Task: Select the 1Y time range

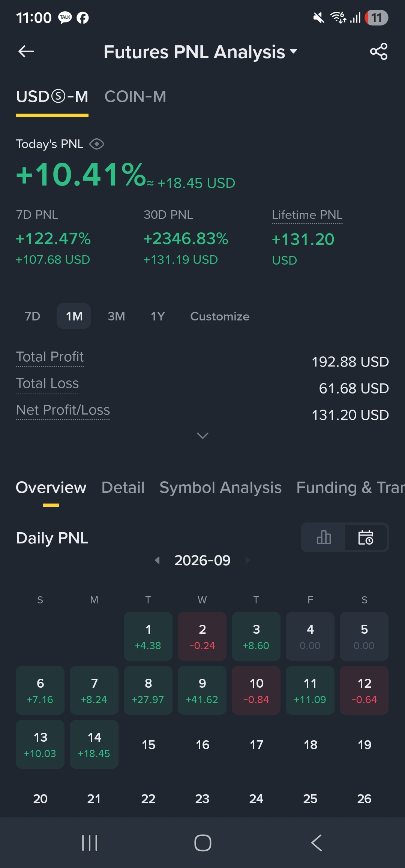Action: [158, 316]
